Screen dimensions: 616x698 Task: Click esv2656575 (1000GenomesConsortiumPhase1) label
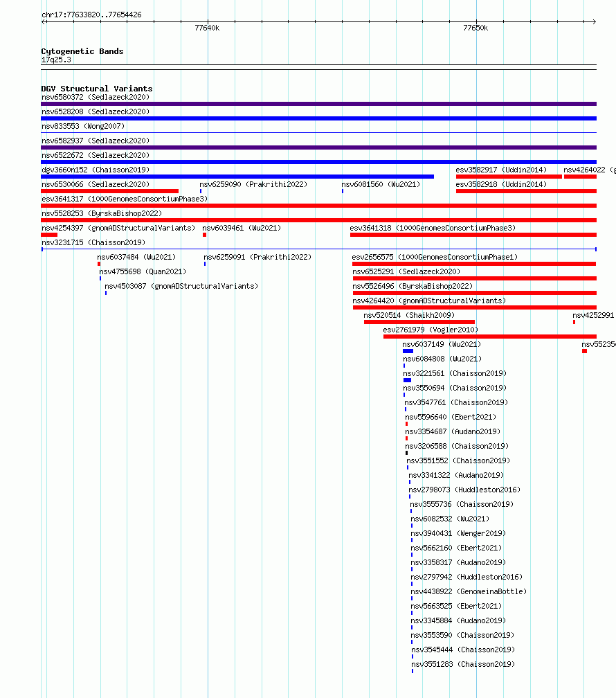(435, 258)
